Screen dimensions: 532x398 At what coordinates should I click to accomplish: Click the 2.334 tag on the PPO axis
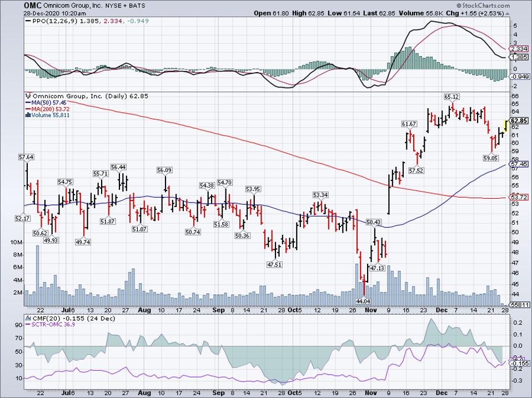[x=519, y=49]
